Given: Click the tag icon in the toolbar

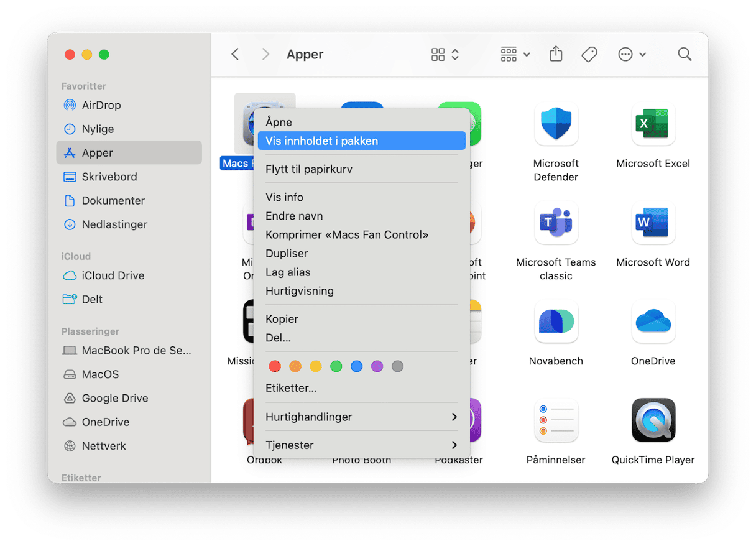Looking at the screenshot, I should tap(589, 55).
